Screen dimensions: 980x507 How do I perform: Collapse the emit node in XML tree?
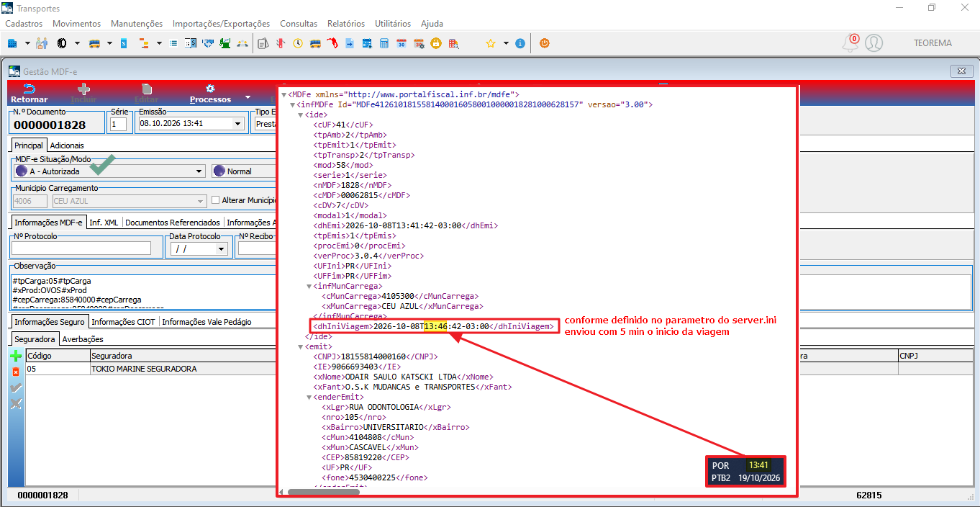click(x=301, y=346)
